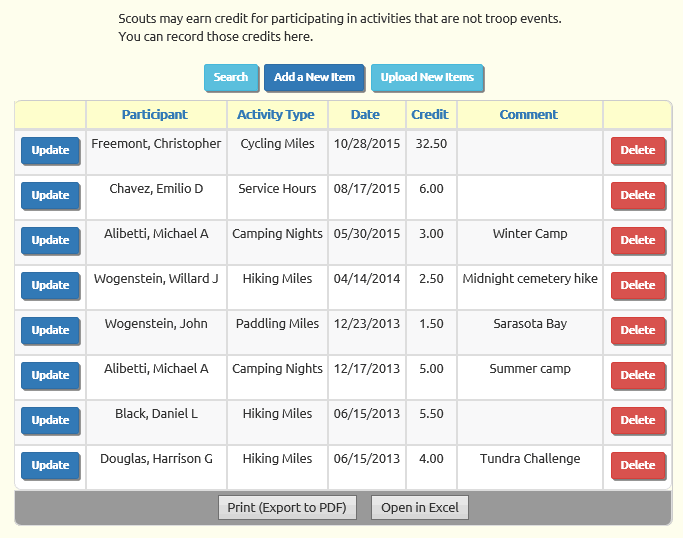683x538 pixels.
Task: Open the Add a New Item form
Action: tap(314, 78)
